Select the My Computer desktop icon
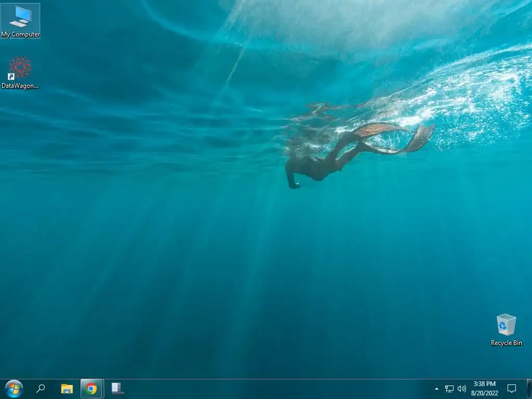Viewport: 532px width, 399px height. [20, 20]
